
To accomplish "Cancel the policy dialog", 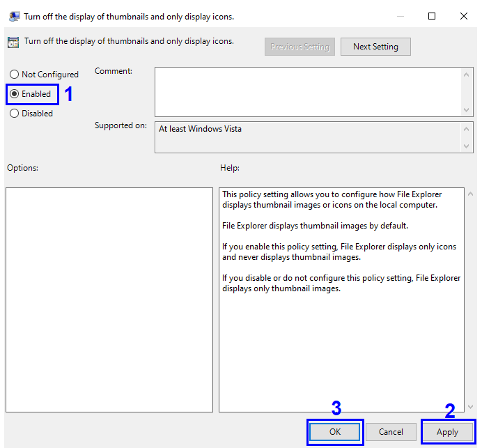I will tap(391, 432).
